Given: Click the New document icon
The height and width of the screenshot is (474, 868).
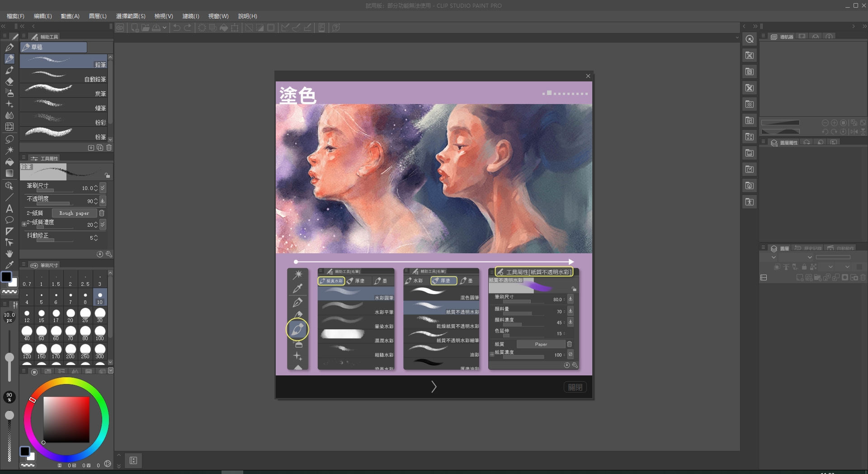Looking at the screenshot, I should [135, 28].
